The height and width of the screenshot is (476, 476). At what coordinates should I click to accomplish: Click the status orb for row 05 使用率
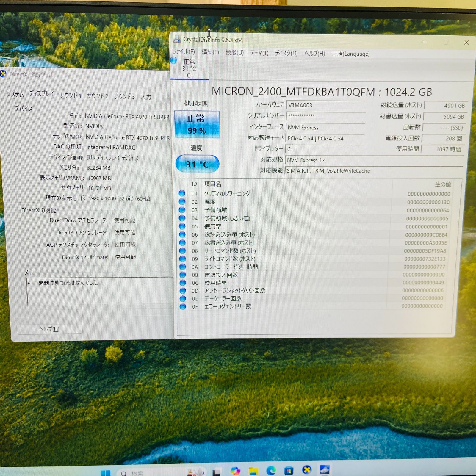click(182, 226)
